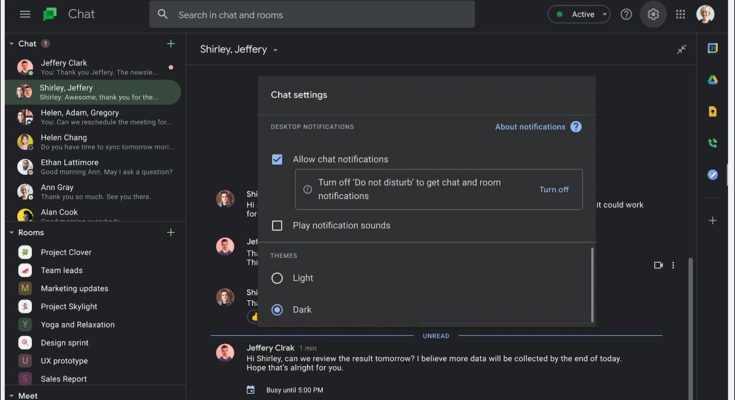The width and height of the screenshot is (735, 400).
Task: Start a video call icon in message
Action: (x=658, y=265)
